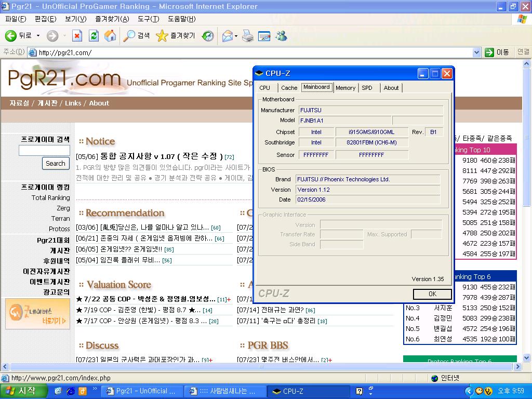The height and width of the screenshot is (399, 532).
Task: Open the Total Ranking link
Action: pos(50,198)
